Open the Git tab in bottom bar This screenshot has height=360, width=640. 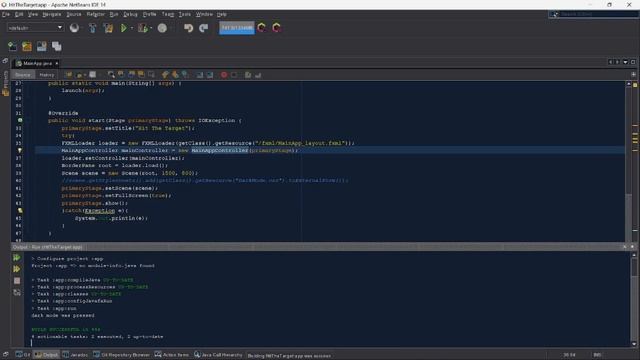click(x=23, y=355)
